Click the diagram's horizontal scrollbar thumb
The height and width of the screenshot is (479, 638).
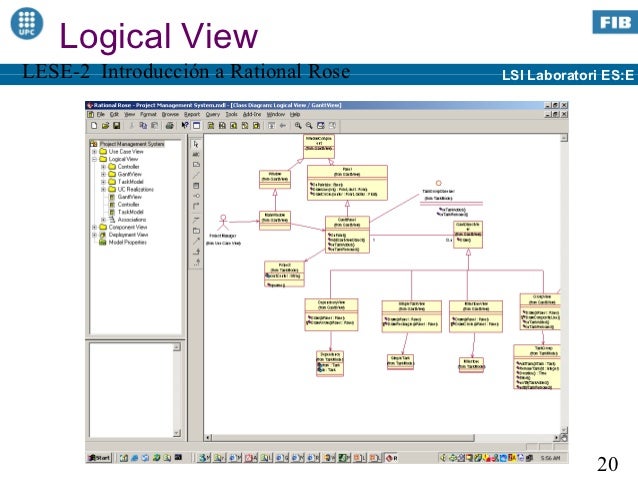[x=343, y=438]
